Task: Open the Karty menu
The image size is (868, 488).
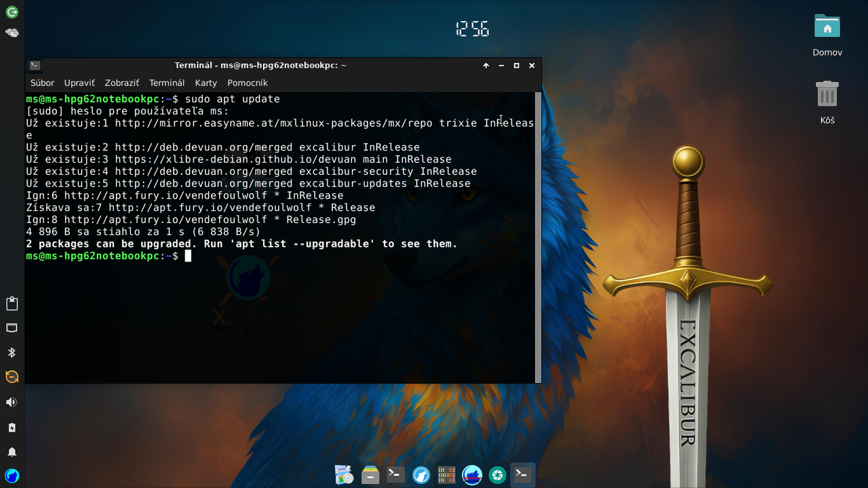Action: (x=206, y=83)
